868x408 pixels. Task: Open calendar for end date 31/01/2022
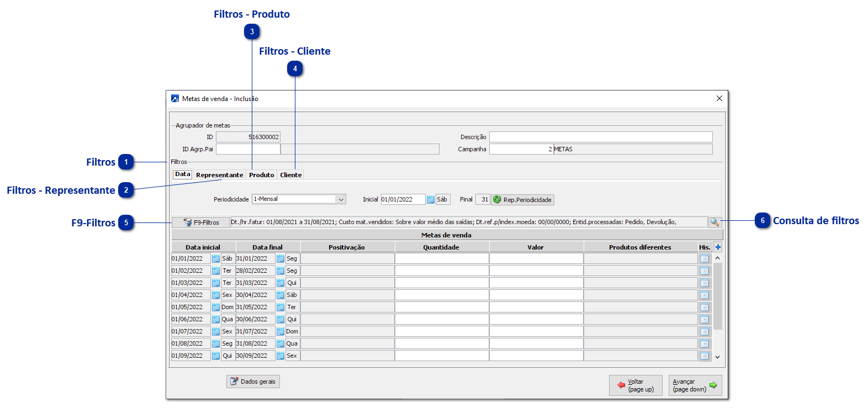[280, 258]
